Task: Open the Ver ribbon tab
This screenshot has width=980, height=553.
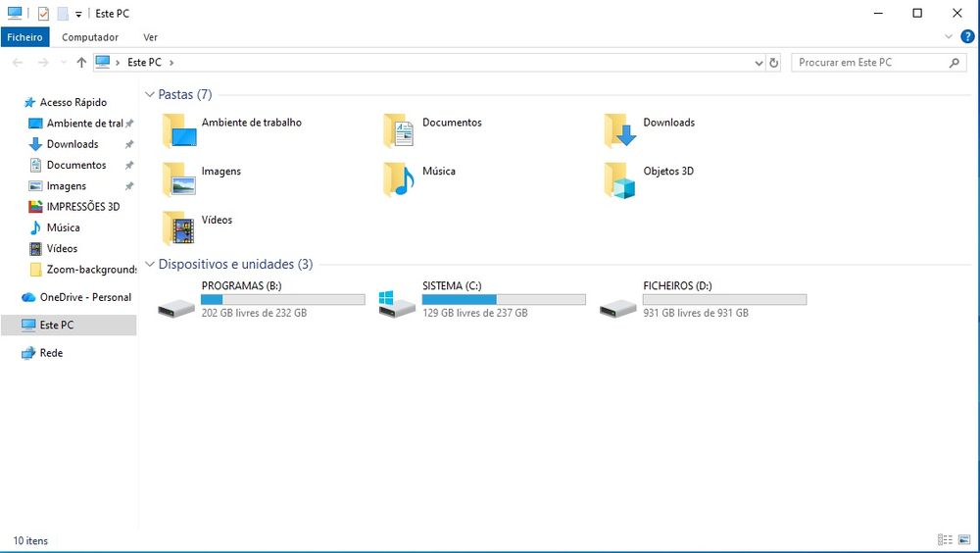Action: pos(151,37)
